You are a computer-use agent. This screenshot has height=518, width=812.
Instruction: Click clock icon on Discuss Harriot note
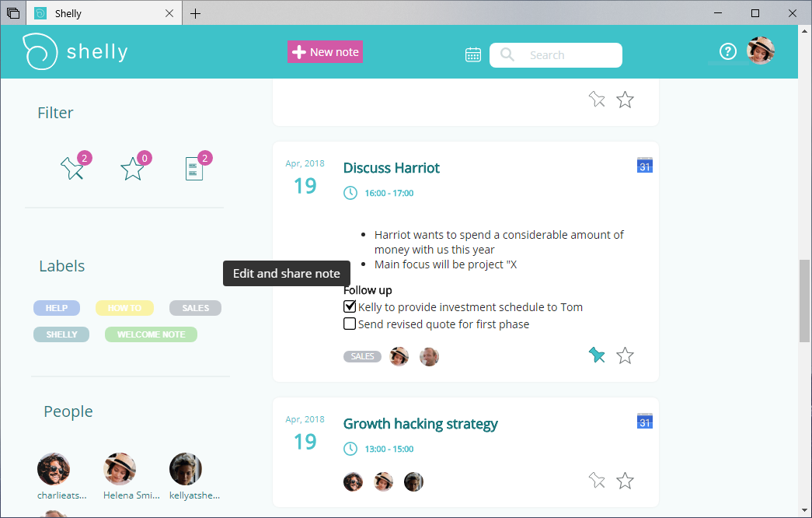click(x=350, y=193)
